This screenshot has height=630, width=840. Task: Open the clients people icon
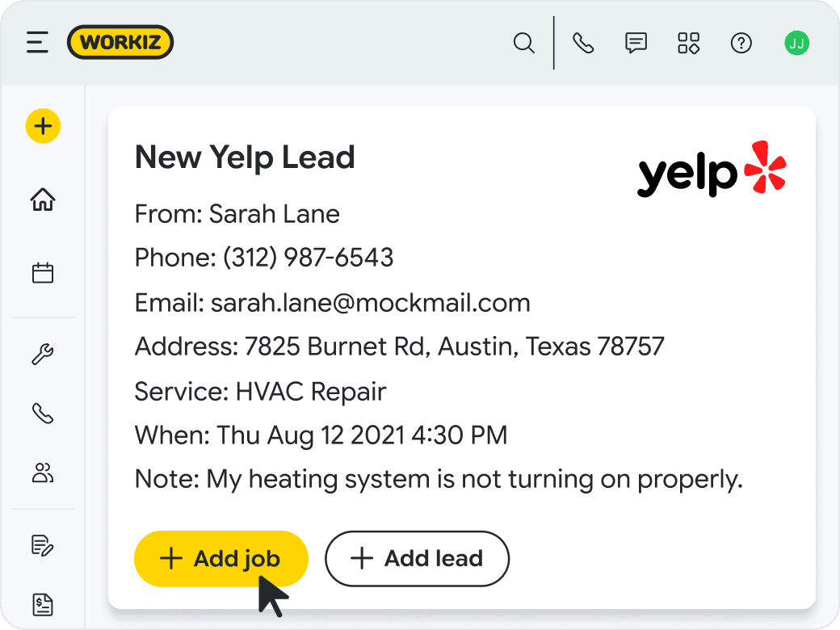(x=43, y=472)
